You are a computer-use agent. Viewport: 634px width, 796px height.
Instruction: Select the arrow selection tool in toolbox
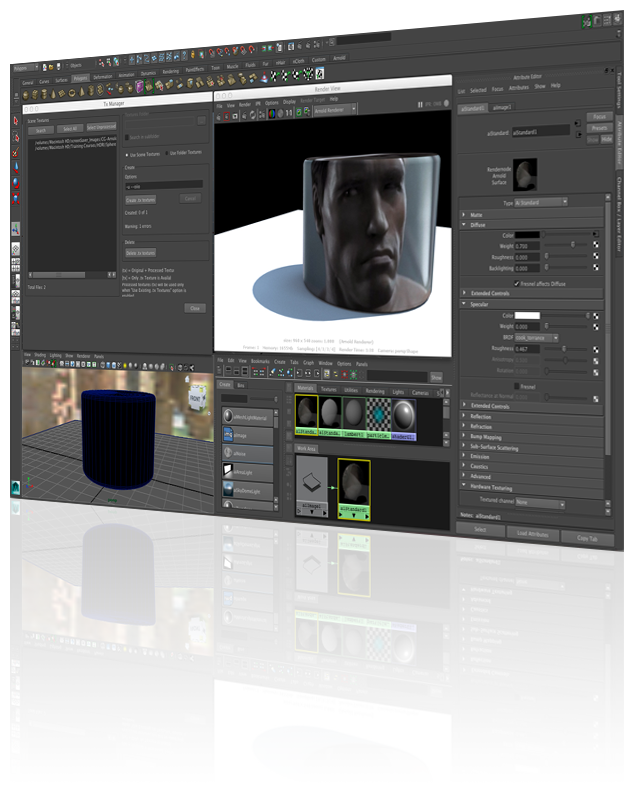(16, 120)
